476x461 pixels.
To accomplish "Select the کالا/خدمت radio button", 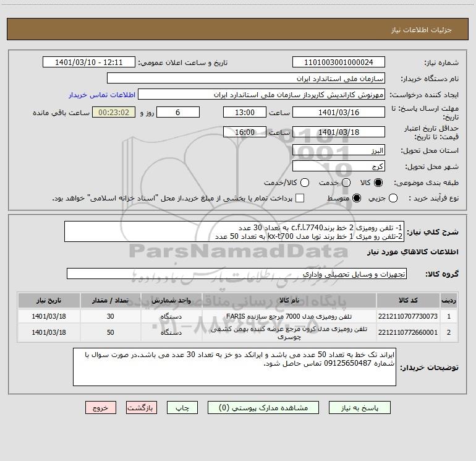I will click(305, 183).
